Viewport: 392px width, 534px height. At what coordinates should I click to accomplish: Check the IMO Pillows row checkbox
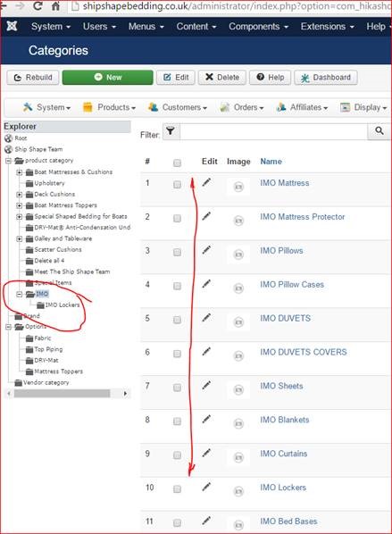(177, 253)
